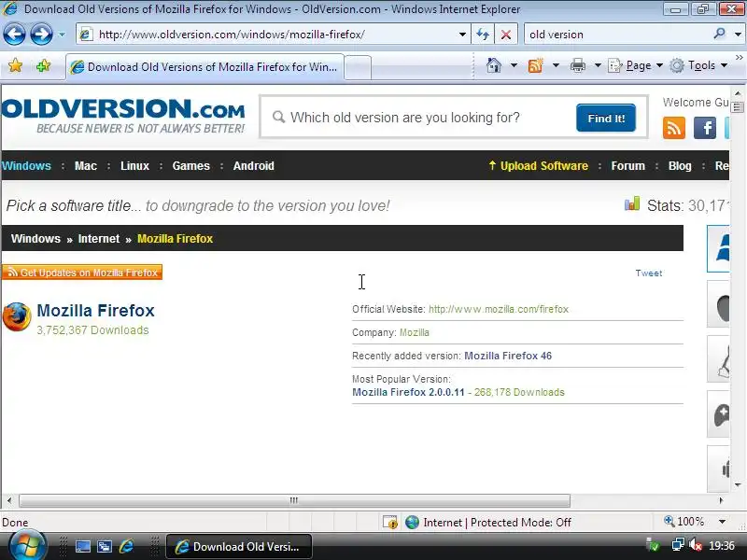
Task: Expand the zoom level dropdown arrow
Action: (x=722, y=522)
